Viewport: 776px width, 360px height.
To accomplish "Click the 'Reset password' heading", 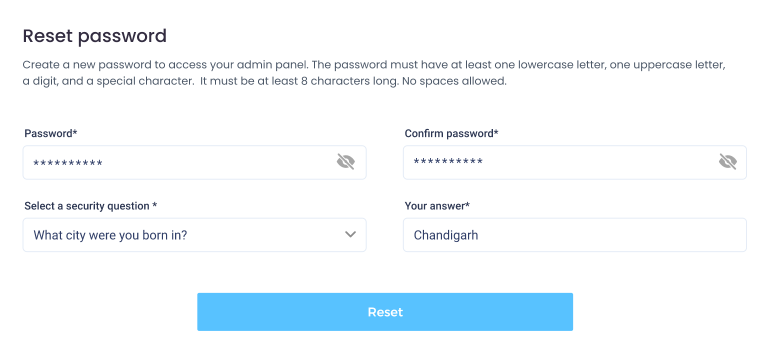I will (95, 36).
